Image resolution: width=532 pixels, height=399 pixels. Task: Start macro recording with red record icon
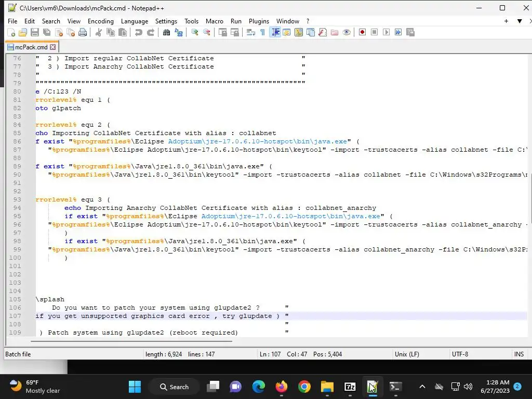(362, 32)
